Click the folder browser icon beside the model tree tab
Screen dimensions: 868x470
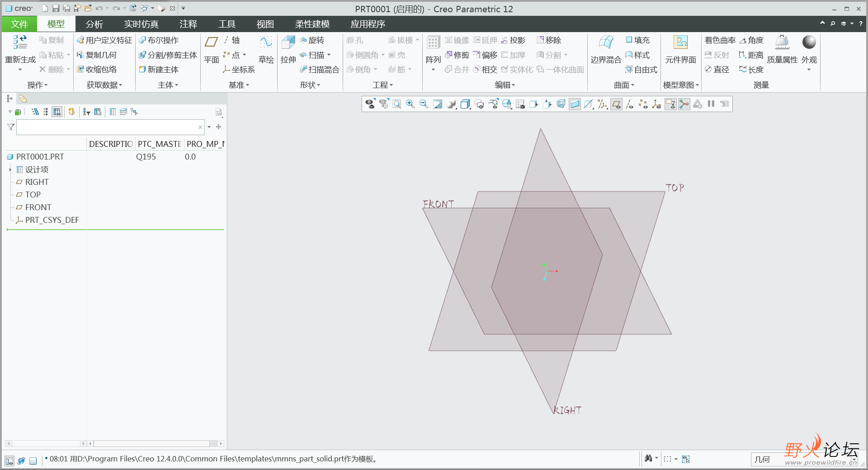(x=23, y=98)
